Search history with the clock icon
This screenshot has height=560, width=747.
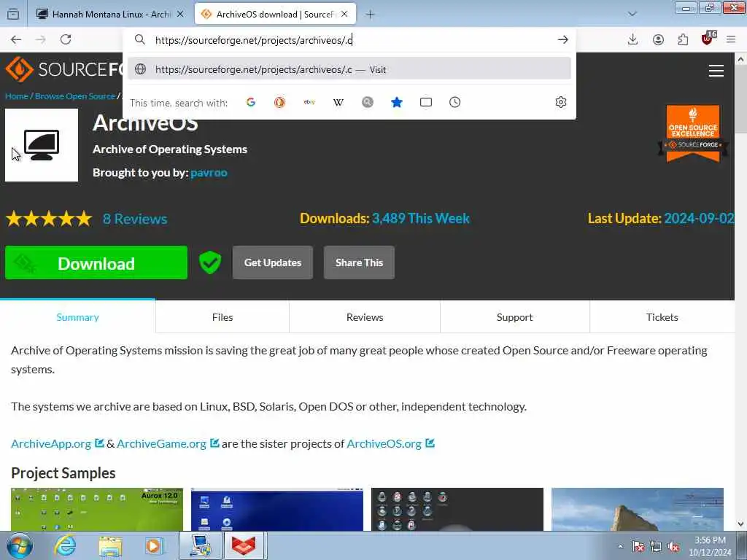tap(455, 102)
